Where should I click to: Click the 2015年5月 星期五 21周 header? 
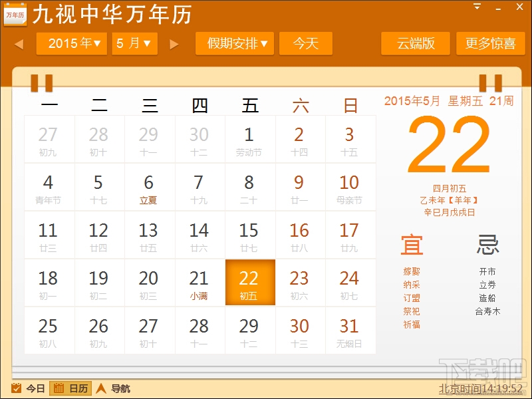450,101
